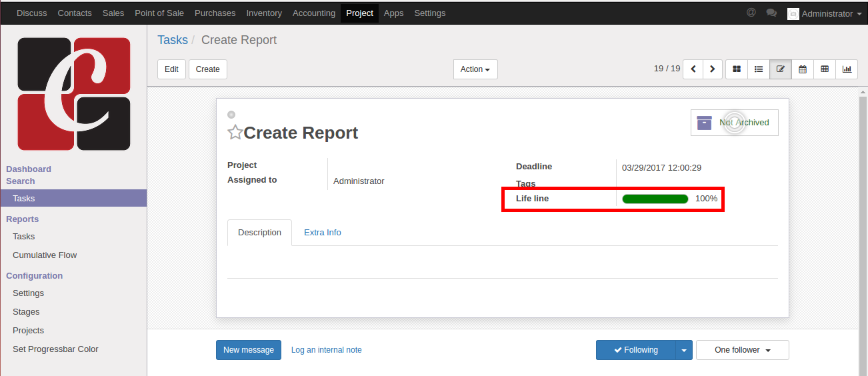The height and width of the screenshot is (376, 868).
Task: Click the green Life line progress bar
Action: click(x=655, y=199)
